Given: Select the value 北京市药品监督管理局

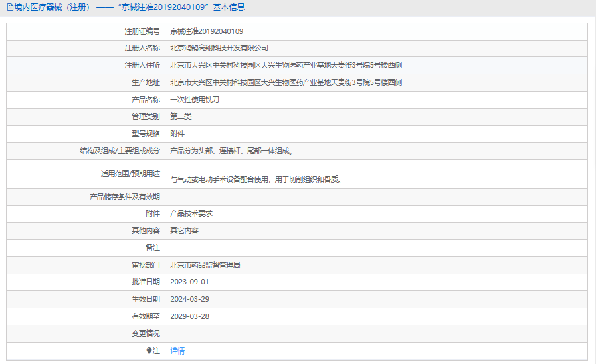Looking at the screenshot, I should point(205,265).
